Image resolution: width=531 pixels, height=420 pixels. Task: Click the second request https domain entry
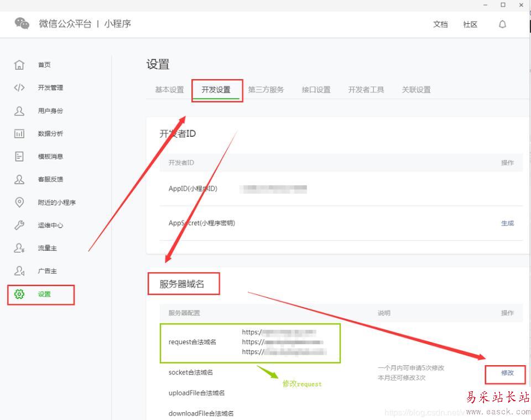coord(283,342)
